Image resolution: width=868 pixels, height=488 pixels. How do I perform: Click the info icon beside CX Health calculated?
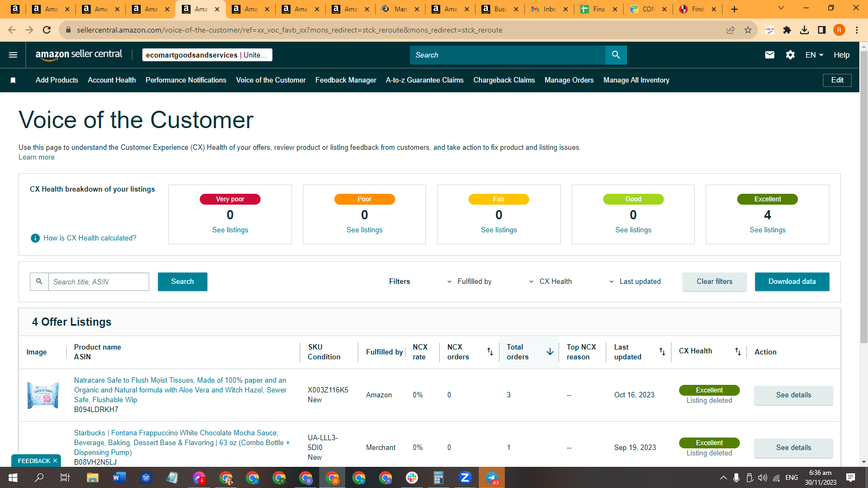[35, 238]
